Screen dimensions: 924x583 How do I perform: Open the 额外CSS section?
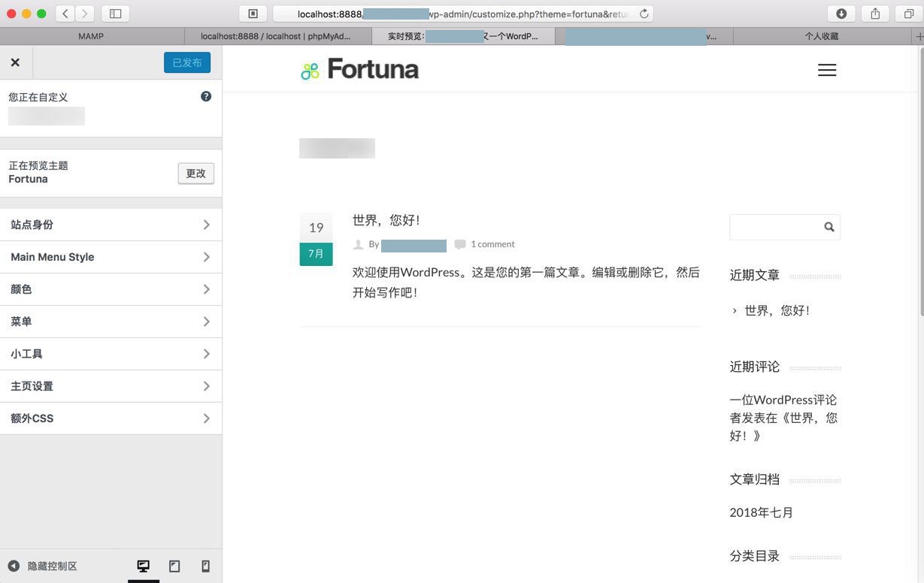(x=111, y=418)
